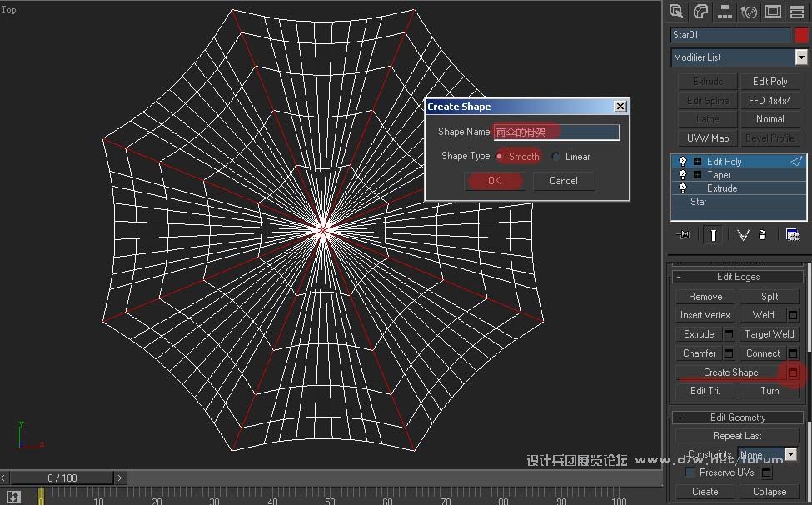Screen dimensions: 812x505
Task: Apply the FFD 4x4x4 modifier button
Action: tap(770, 101)
